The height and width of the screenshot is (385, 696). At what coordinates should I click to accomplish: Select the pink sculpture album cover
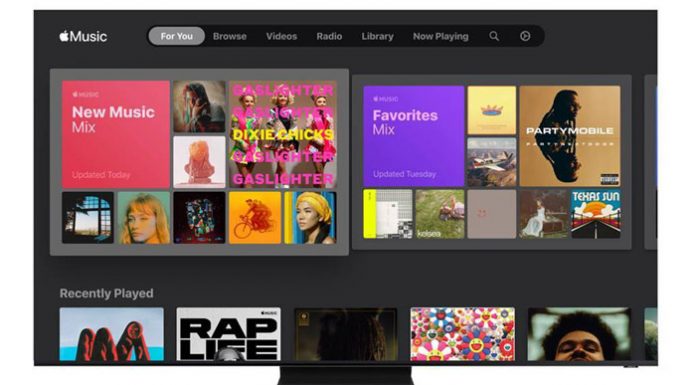point(199,162)
